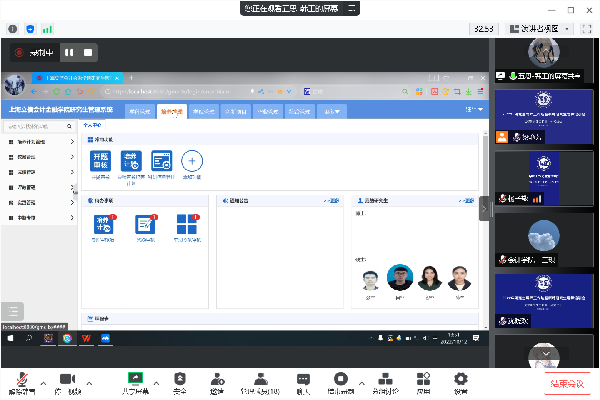Click the red End Meeting button
Image resolution: width=600 pixels, height=400 pixels.
click(x=567, y=384)
